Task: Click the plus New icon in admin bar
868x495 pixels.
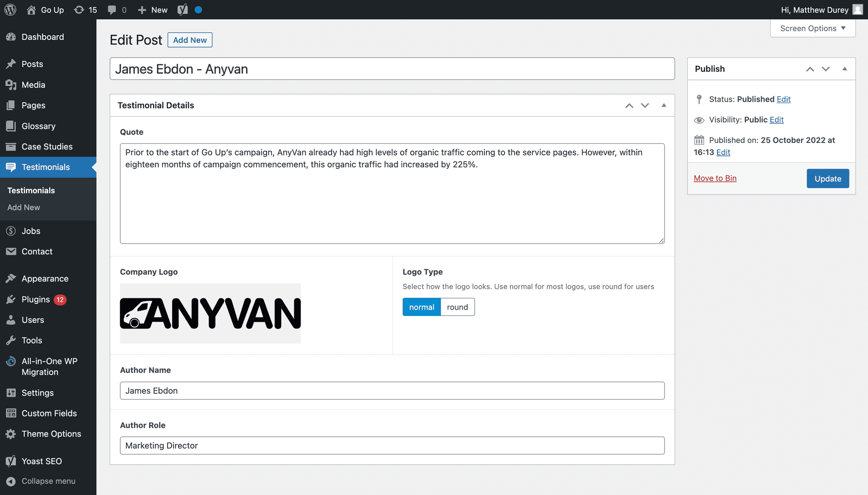Action: click(142, 10)
